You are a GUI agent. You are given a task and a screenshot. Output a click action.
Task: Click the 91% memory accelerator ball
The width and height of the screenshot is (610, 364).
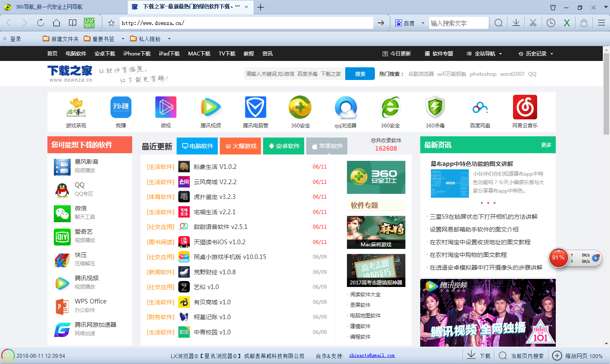click(558, 257)
